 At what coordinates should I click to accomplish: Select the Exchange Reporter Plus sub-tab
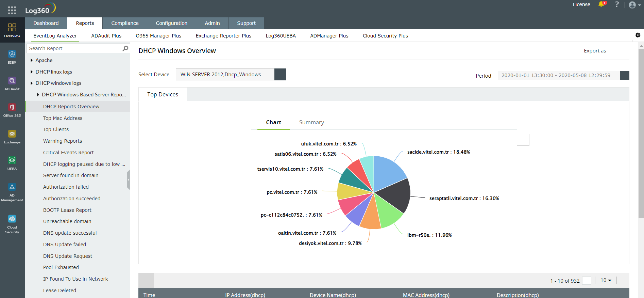[223, 36]
